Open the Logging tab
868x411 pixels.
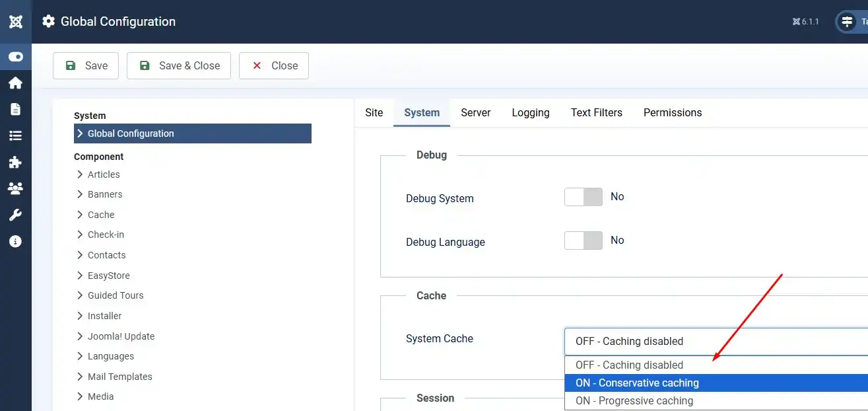click(531, 112)
